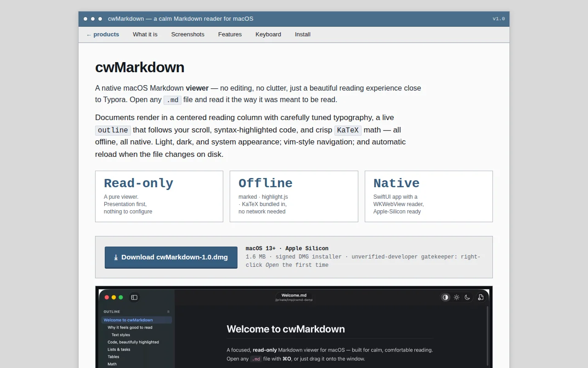This screenshot has width=588, height=368.
Task: Click the Read-only feature card
Action: click(159, 196)
